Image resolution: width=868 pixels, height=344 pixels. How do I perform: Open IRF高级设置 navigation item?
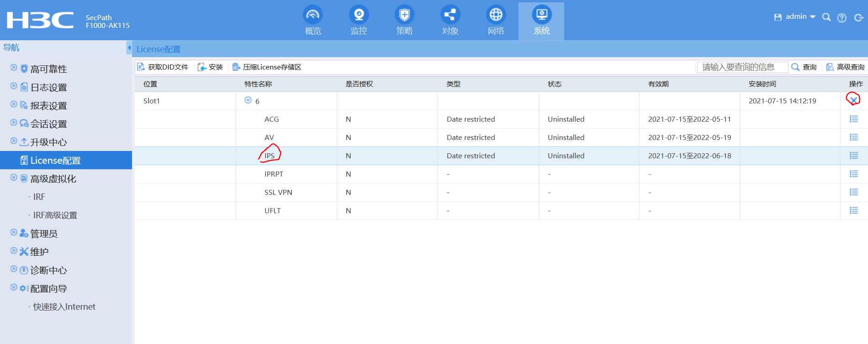(x=55, y=215)
